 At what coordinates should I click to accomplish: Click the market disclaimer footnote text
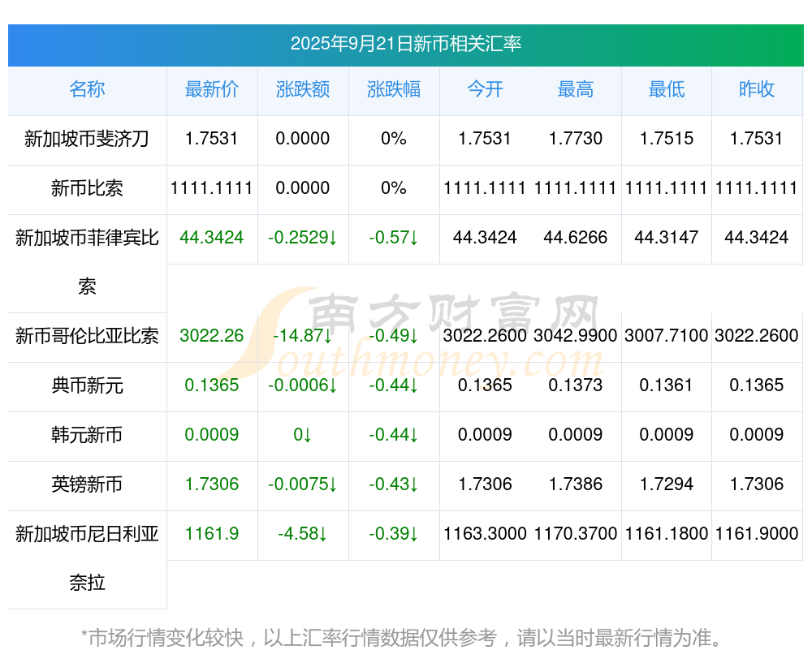click(x=402, y=638)
